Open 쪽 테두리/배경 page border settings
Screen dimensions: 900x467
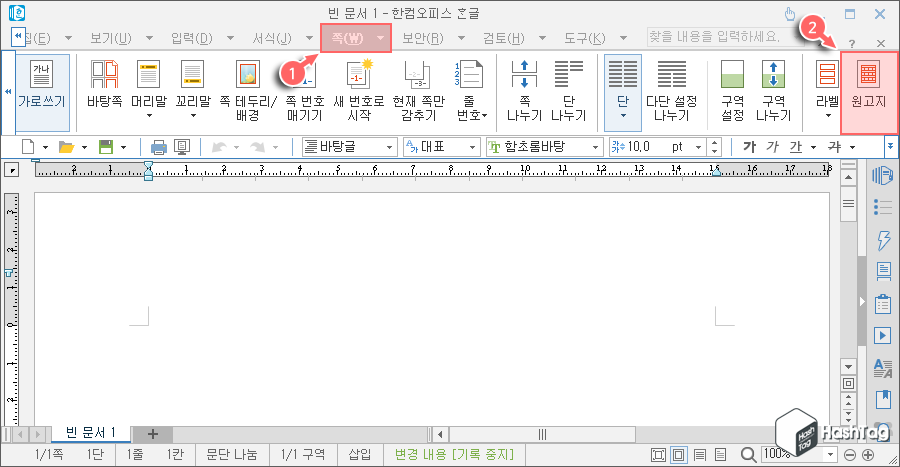pos(248,90)
